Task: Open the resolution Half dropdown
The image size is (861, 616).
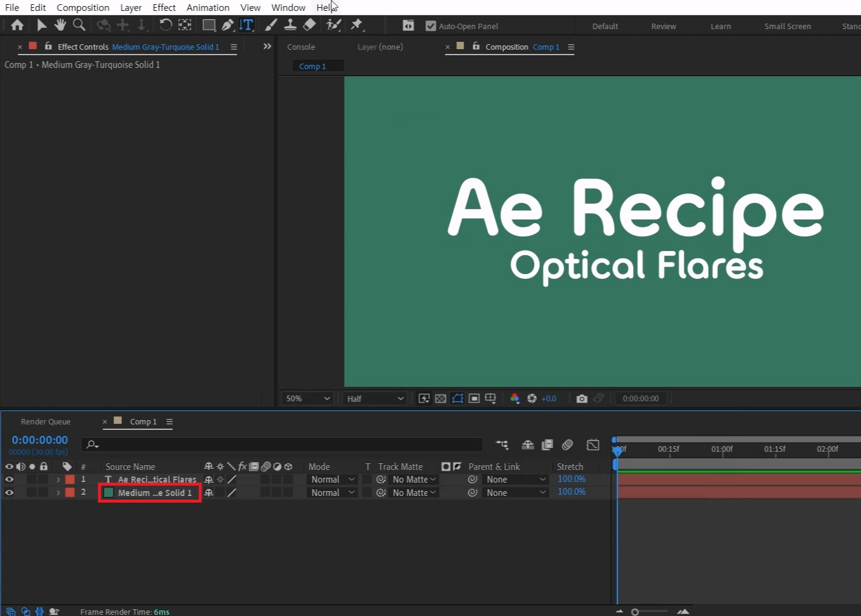Action: click(375, 398)
